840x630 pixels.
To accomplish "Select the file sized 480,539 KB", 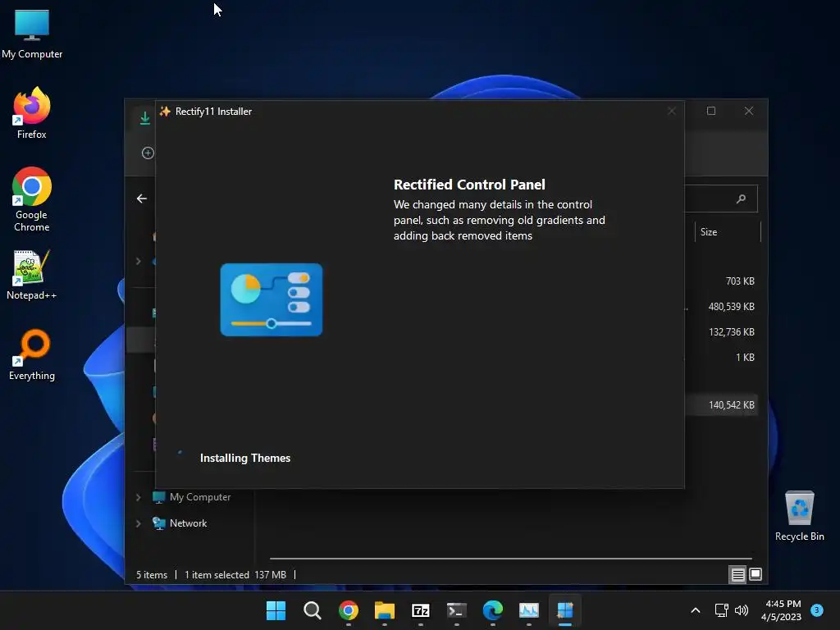I will [x=731, y=307].
